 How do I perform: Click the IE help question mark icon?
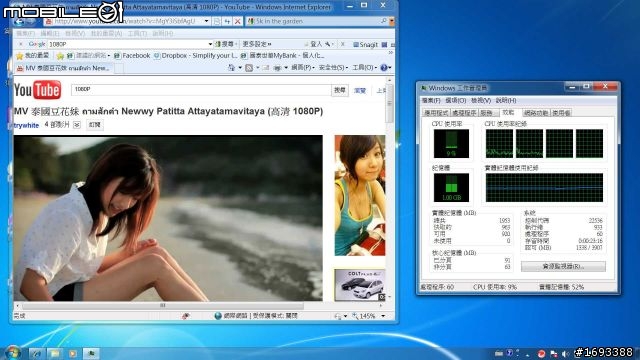384,68
